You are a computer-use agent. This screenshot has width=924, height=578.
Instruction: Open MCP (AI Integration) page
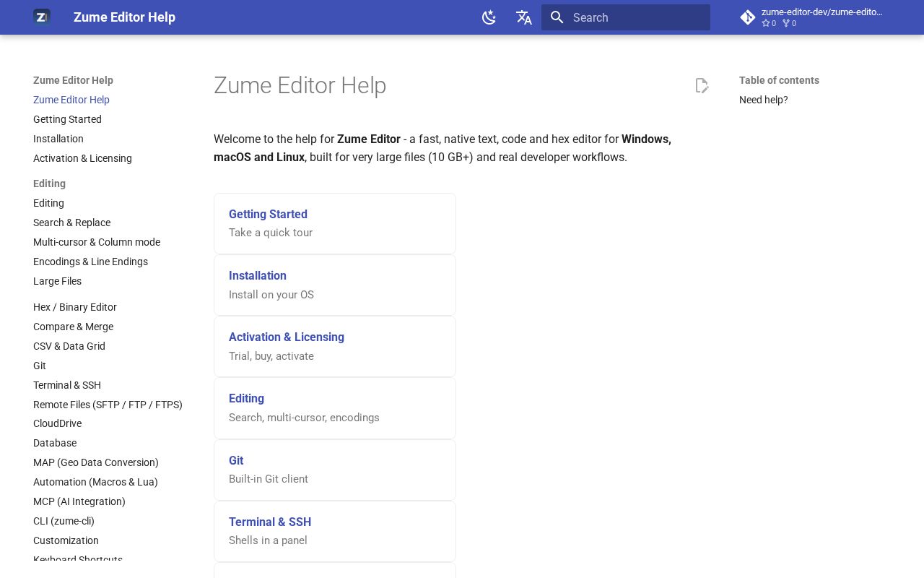click(79, 501)
